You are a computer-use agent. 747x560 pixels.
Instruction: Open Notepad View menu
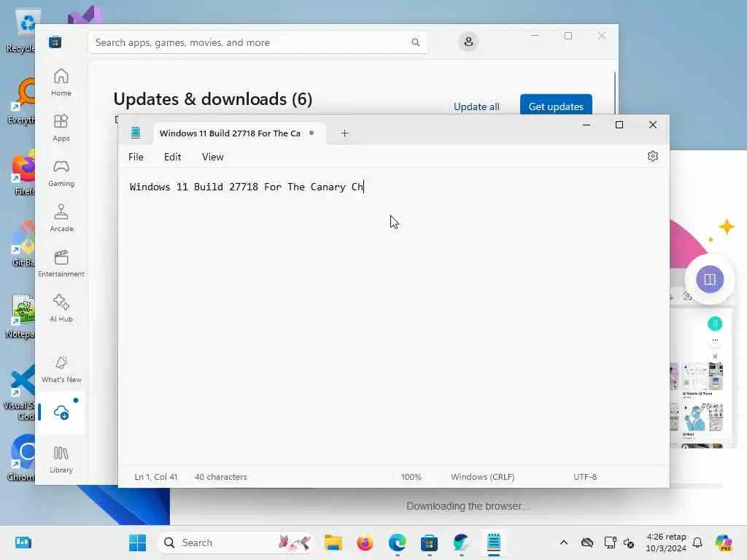pyautogui.click(x=212, y=157)
